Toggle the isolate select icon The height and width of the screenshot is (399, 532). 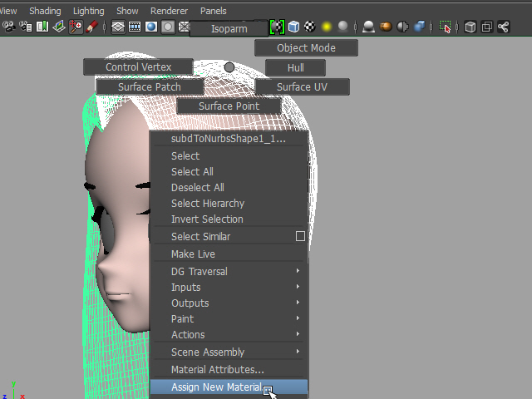pyautogui.click(x=446, y=27)
